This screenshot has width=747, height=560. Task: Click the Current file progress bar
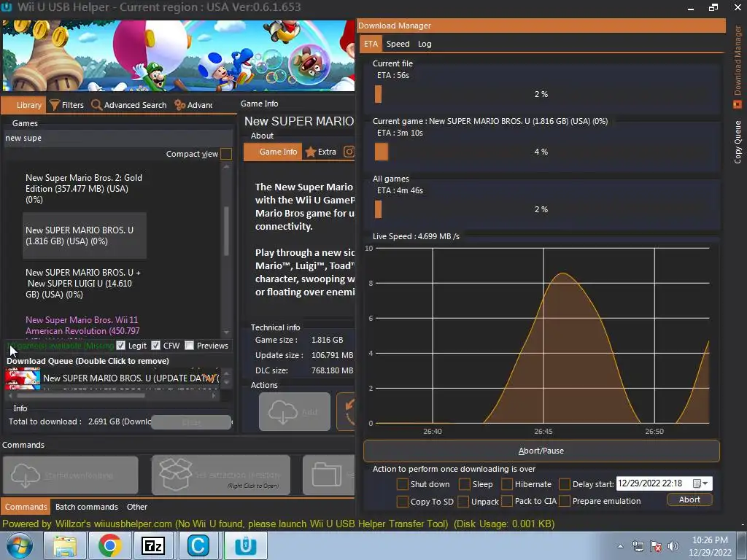(541, 94)
